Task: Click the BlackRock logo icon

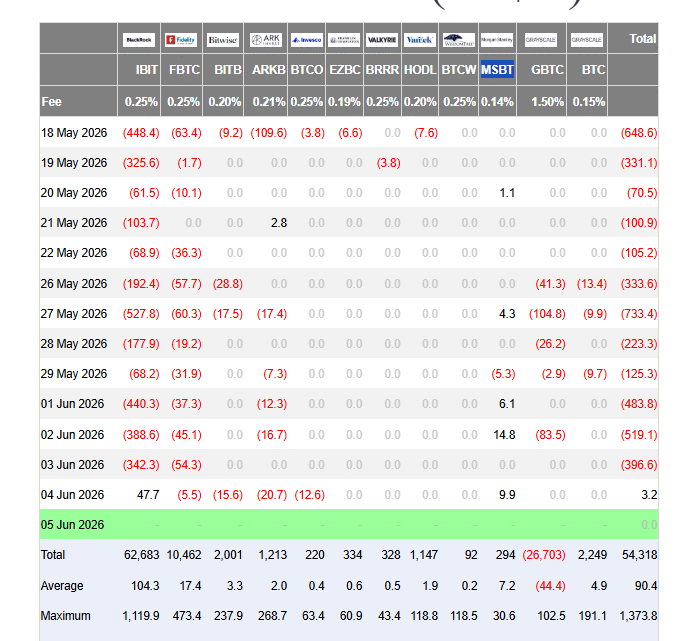Action: click(139, 40)
